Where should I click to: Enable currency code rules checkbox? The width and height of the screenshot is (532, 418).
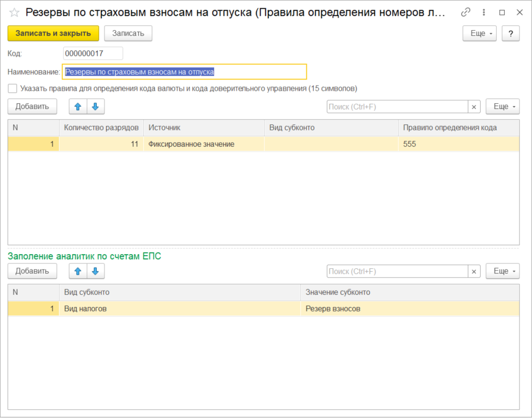coord(12,88)
